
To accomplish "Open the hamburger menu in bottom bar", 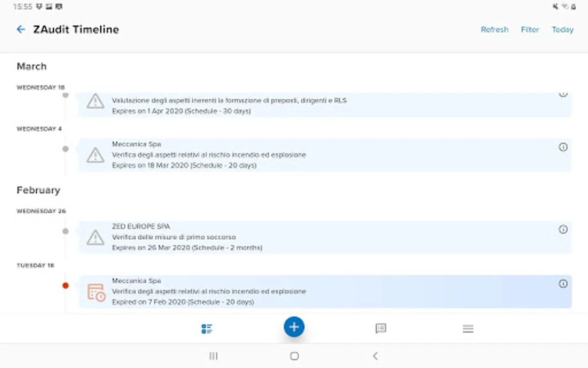I will (x=468, y=329).
